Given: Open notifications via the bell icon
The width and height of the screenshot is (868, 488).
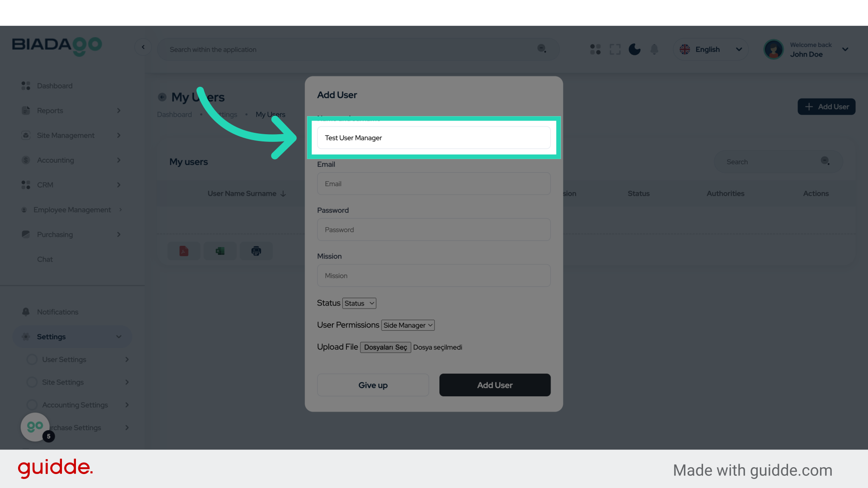Looking at the screenshot, I should pyautogui.click(x=654, y=49).
